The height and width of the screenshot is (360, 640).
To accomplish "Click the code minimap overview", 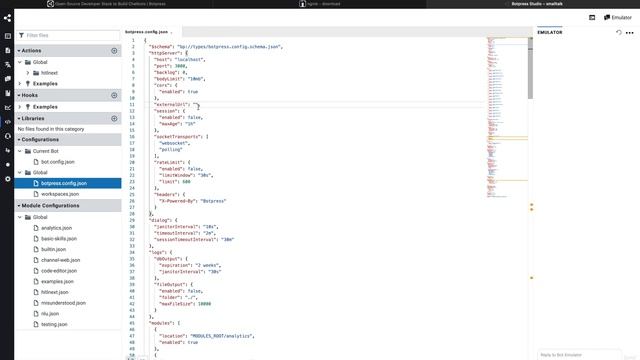I will pos(507,118).
